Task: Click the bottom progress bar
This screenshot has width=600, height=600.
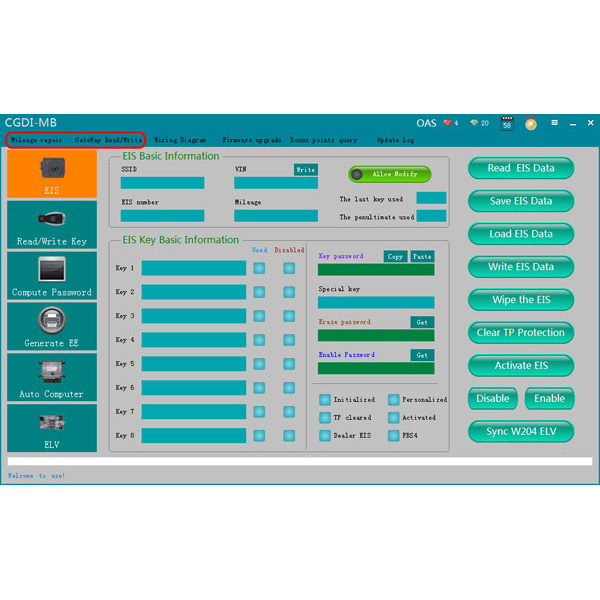Action: pyautogui.click(x=300, y=461)
